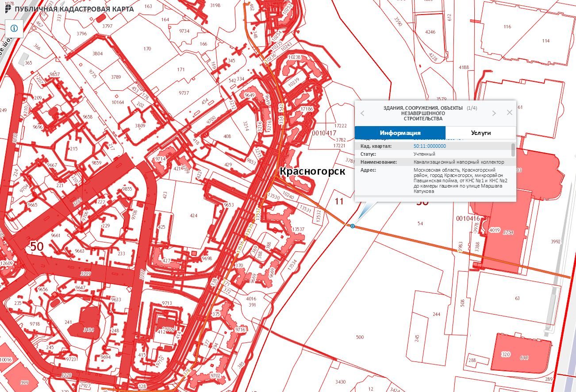Image resolution: width=576 pixels, height=392 pixels.
Task: Click the info icon in top-left corner
Action: click(14, 28)
